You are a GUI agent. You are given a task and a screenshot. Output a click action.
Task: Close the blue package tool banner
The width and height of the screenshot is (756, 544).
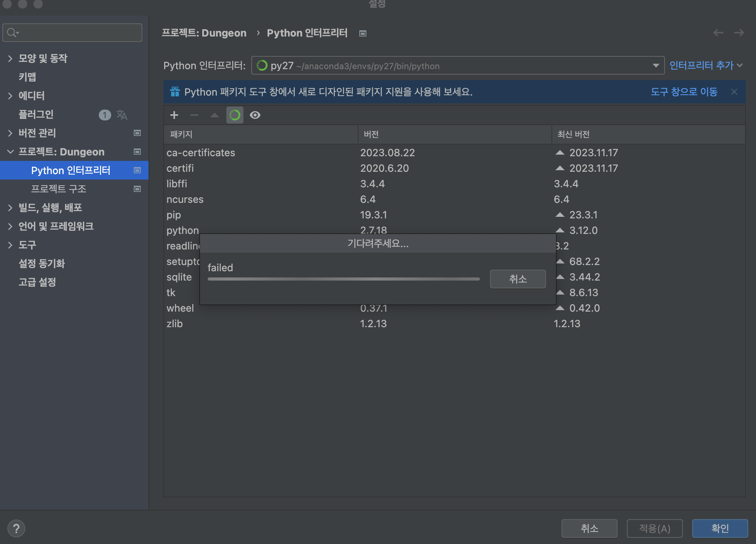(734, 92)
